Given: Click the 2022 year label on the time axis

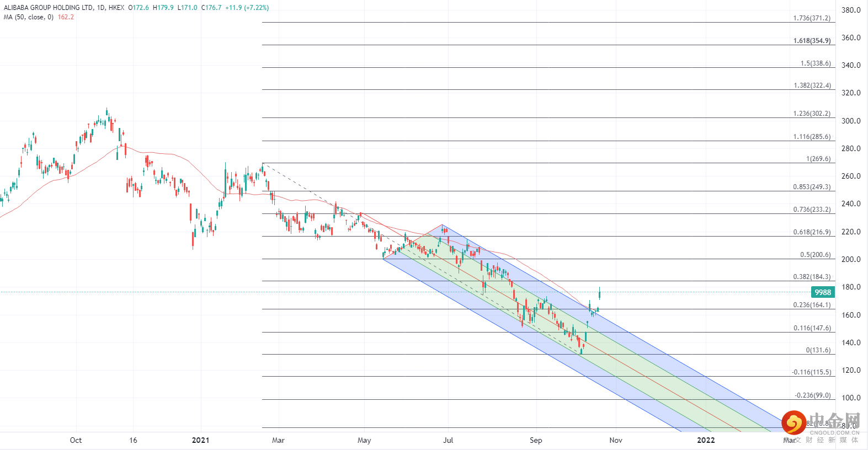Looking at the screenshot, I should [706, 440].
